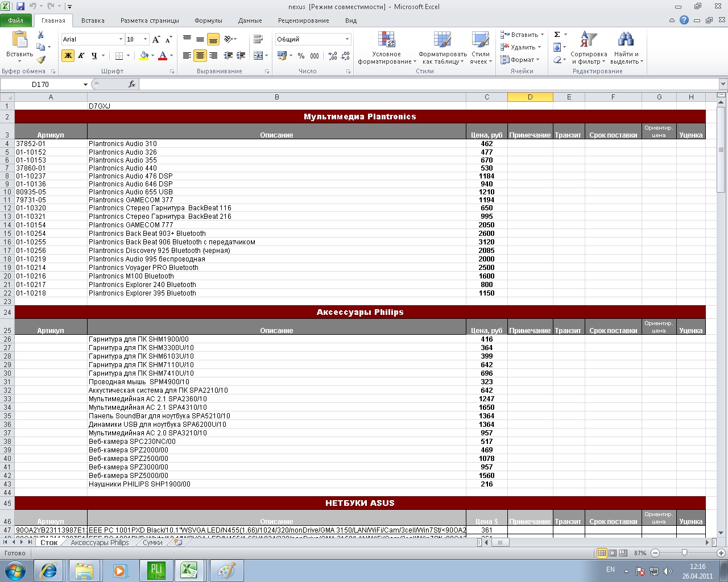Click the increase decimal places icon
This screenshot has height=582, width=728.
(x=333, y=56)
